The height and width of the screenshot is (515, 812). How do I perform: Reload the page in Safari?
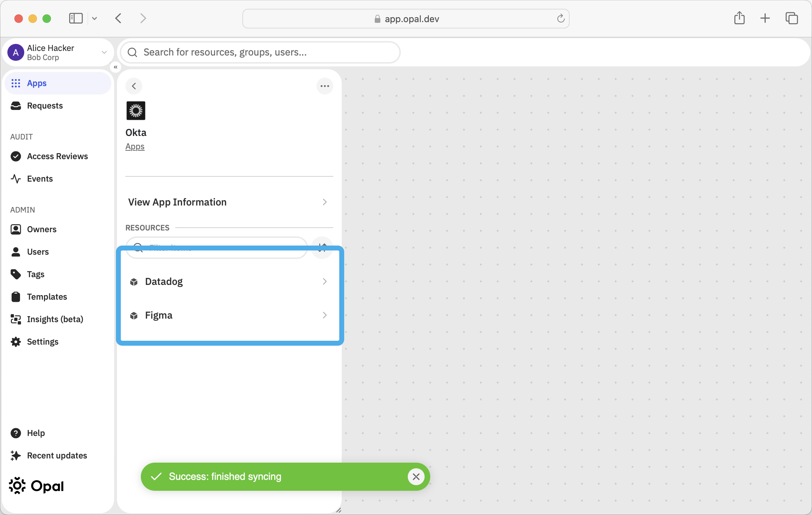click(x=561, y=19)
